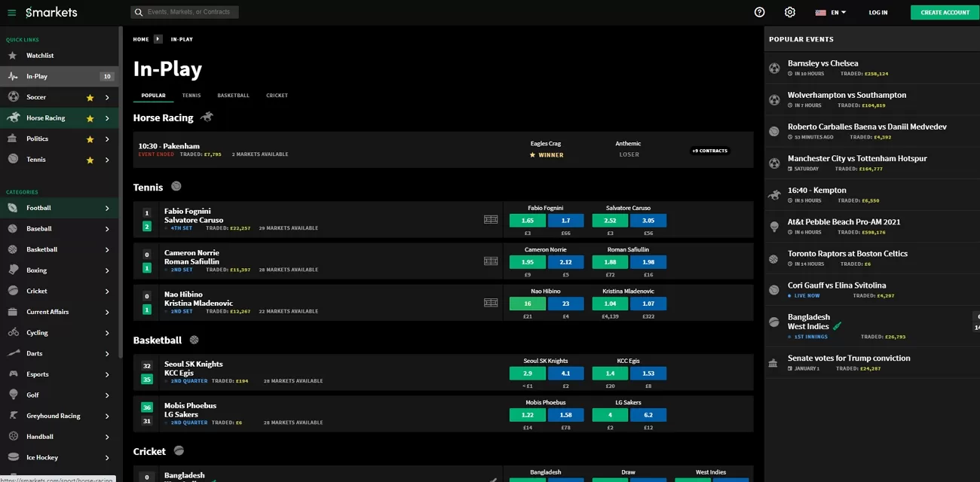The image size is (980, 482).
Task: Click the Current Affairs briefcase icon
Action: (13, 312)
